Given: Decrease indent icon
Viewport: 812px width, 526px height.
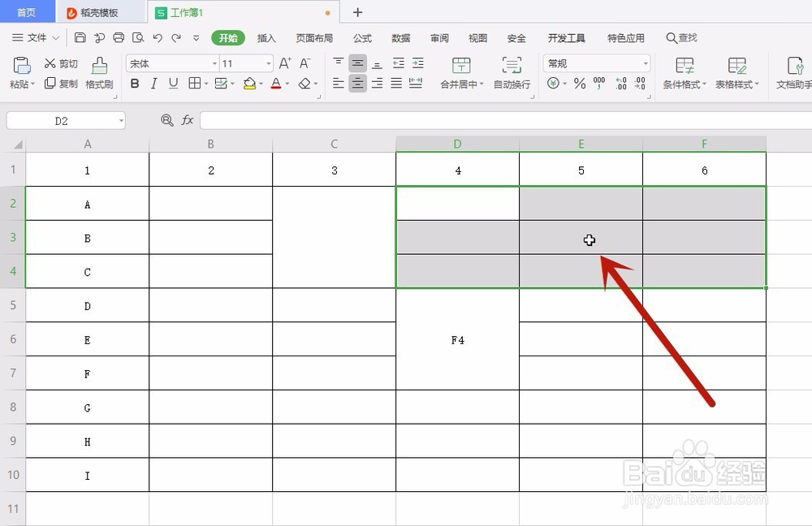Looking at the screenshot, I should tap(398, 63).
